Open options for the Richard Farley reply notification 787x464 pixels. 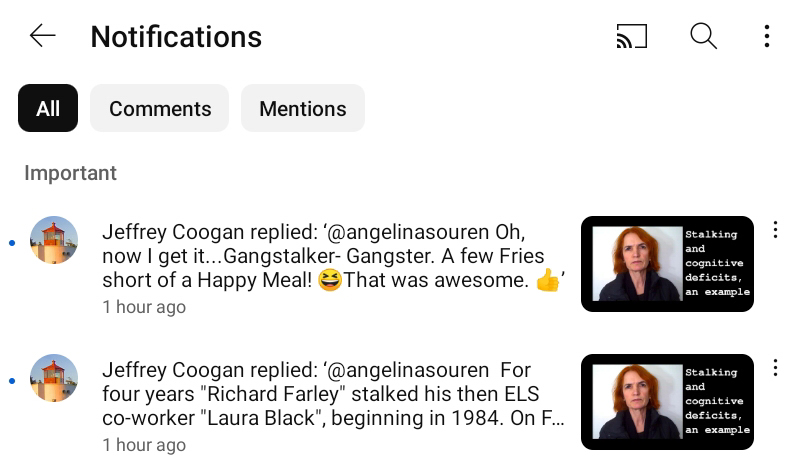(x=775, y=368)
